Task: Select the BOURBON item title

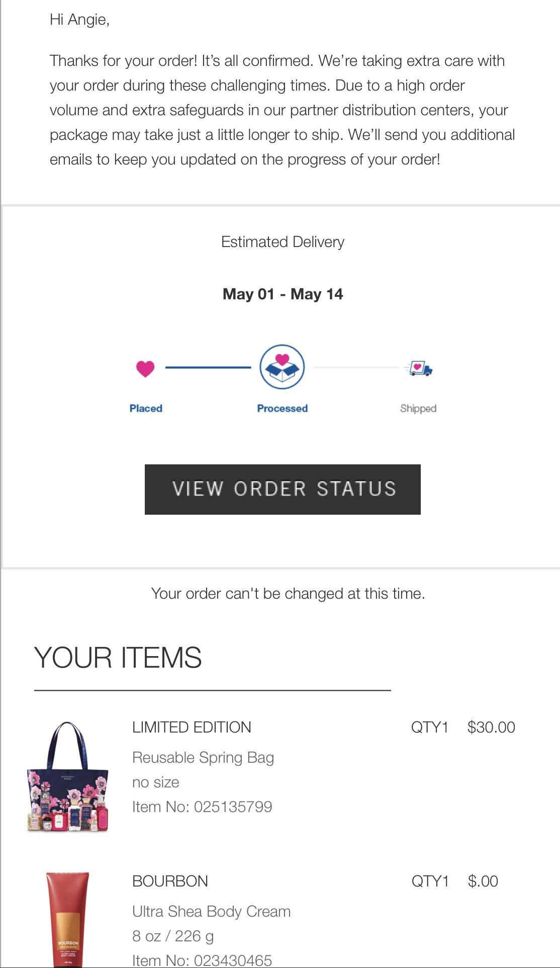Action: coord(170,881)
